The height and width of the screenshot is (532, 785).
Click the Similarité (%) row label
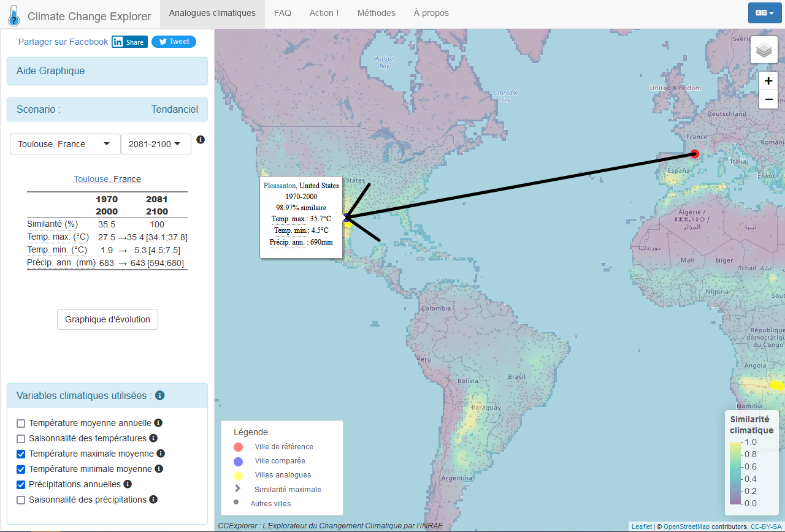point(52,224)
